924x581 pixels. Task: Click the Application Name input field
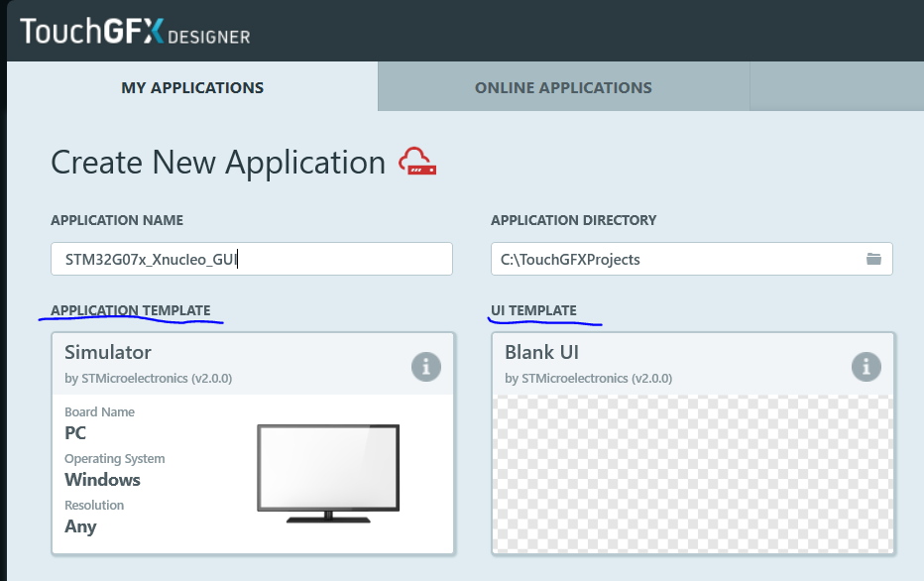click(x=252, y=259)
